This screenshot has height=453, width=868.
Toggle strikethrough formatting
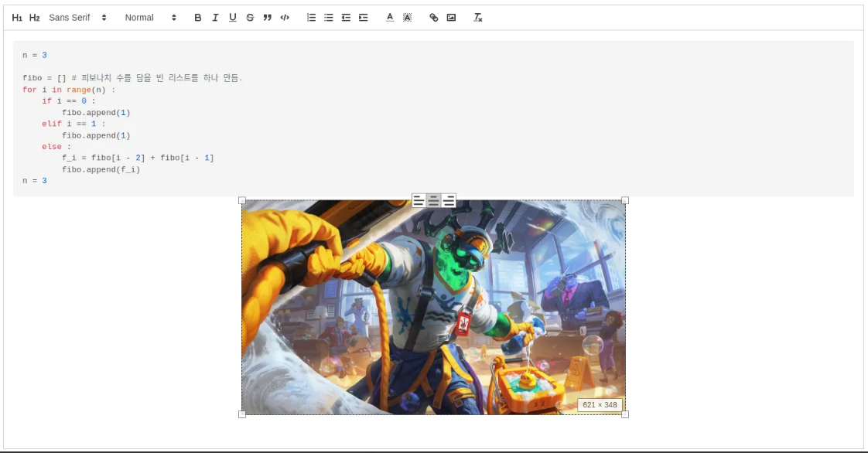[x=250, y=18]
